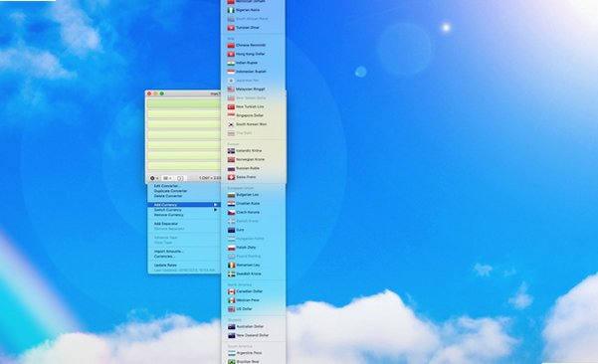Add New Turkish Lira via its flag

pyautogui.click(x=231, y=106)
